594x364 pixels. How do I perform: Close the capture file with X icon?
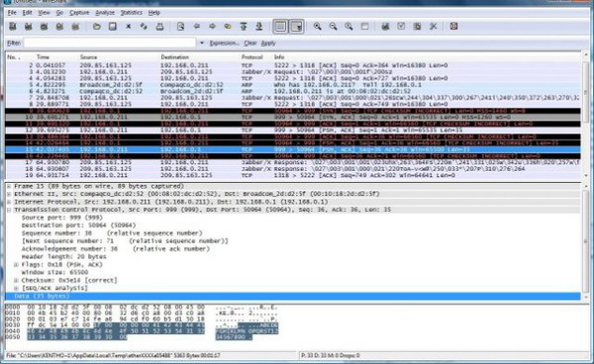click(x=129, y=27)
